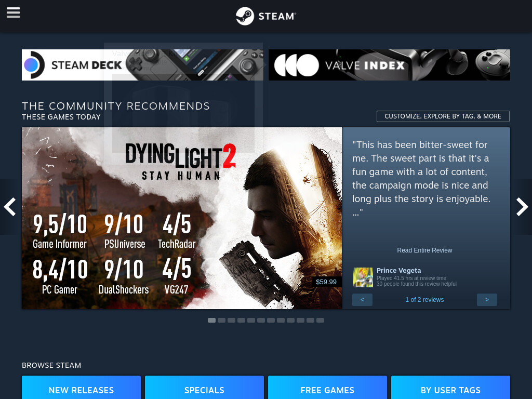Click 'Browse Steam' heading
The height and width of the screenshot is (399, 532).
click(x=51, y=365)
